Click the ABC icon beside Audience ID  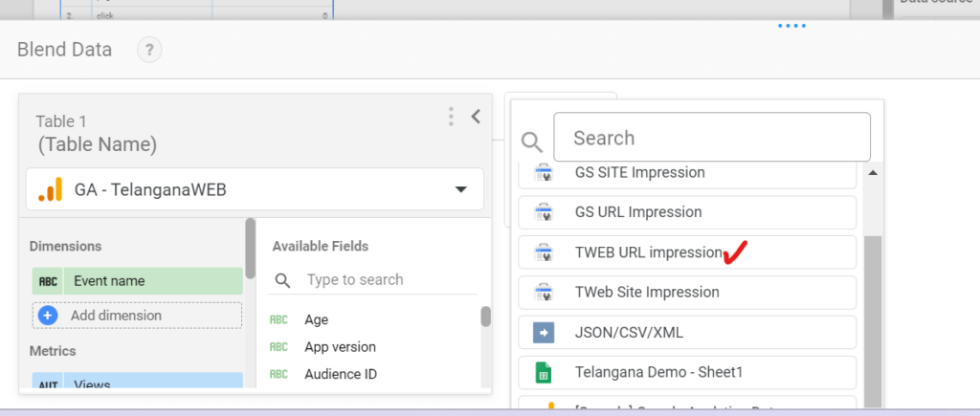pos(278,374)
